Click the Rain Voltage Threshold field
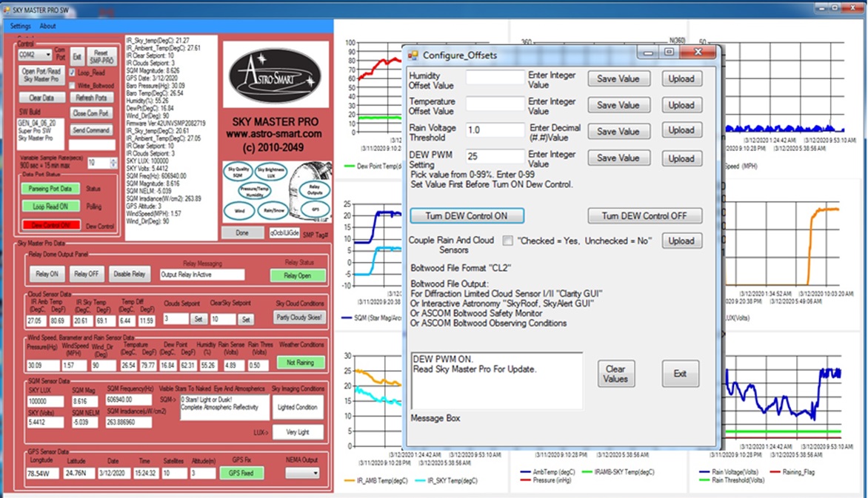This screenshot has width=868, height=498. [x=495, y=130]
